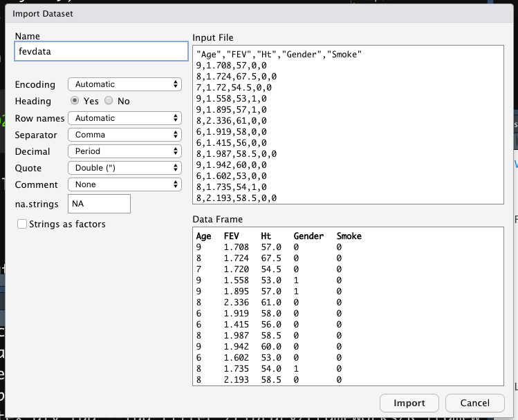Cancel the Import Dataset dialog
Screen dimensions: 518x420
(476, 403)
